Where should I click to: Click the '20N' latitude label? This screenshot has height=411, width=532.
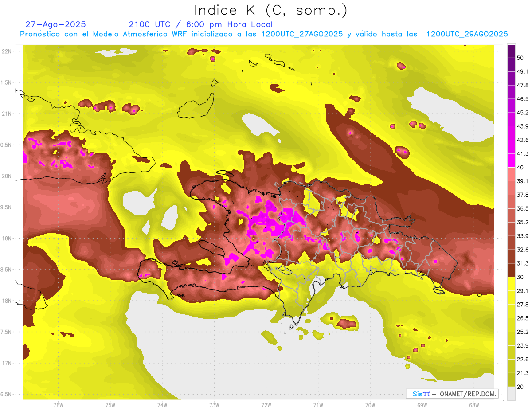(x=7, y=176)
